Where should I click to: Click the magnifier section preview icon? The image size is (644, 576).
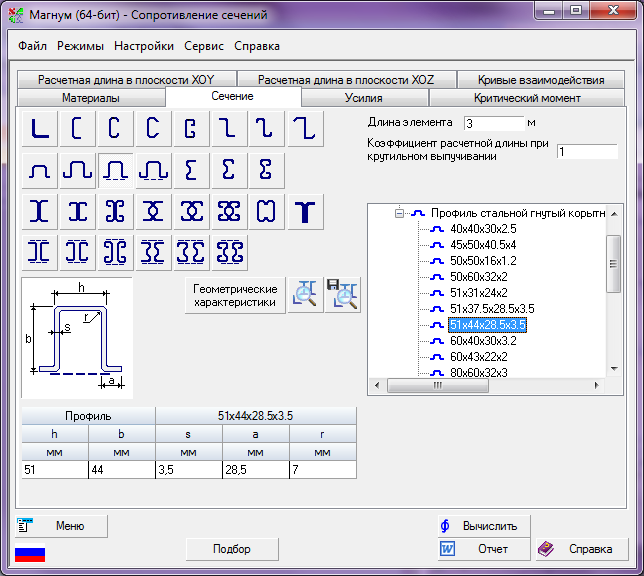click(304, 294)
